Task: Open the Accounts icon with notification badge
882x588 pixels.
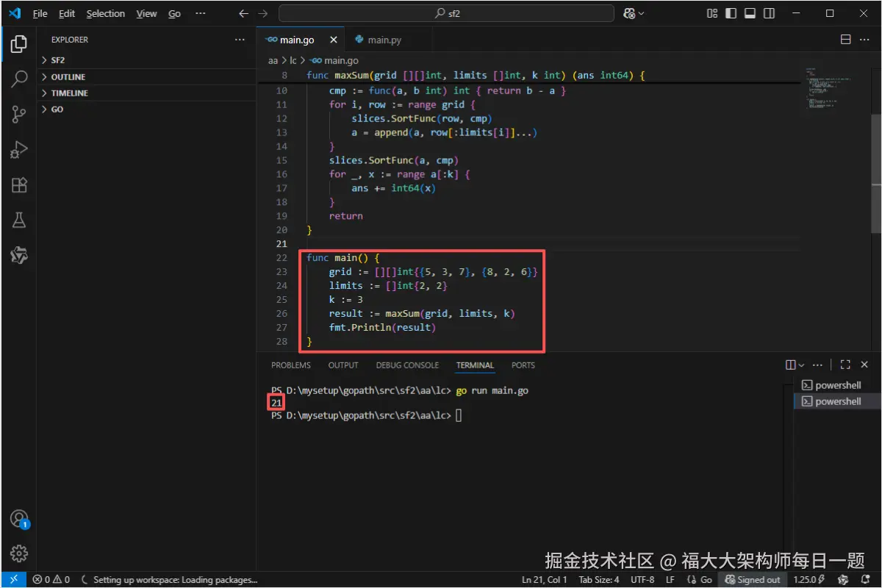Action: tap(19, 519)
